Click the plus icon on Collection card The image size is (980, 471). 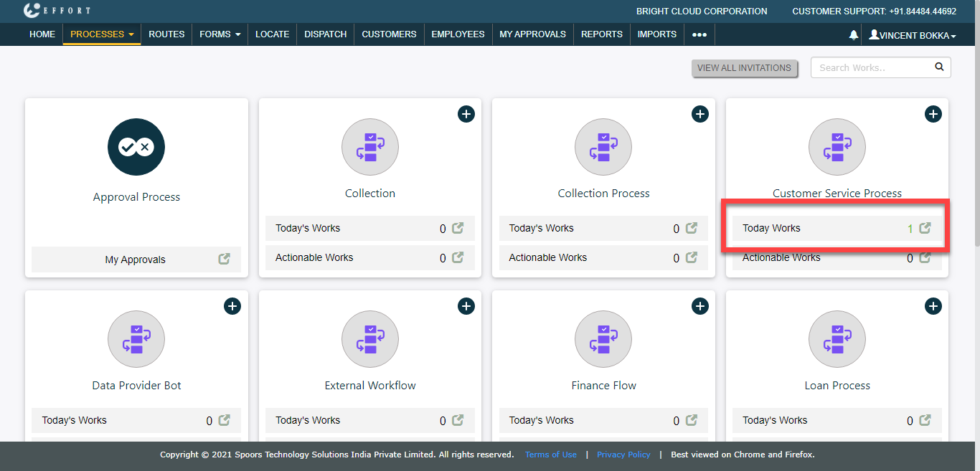coord(466,114)
